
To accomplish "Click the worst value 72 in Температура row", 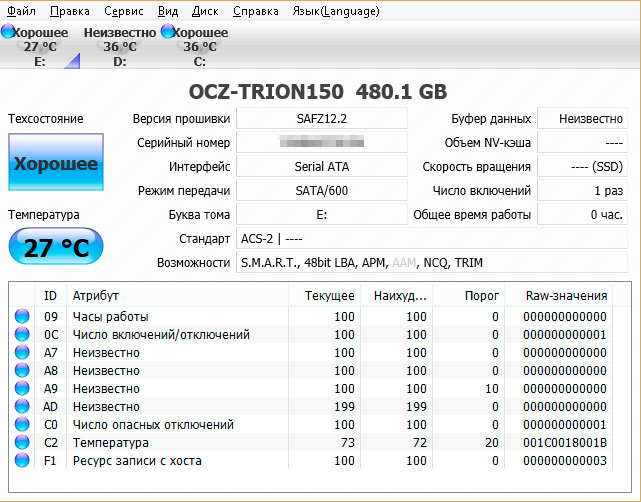I will click(x=419, y=442).
